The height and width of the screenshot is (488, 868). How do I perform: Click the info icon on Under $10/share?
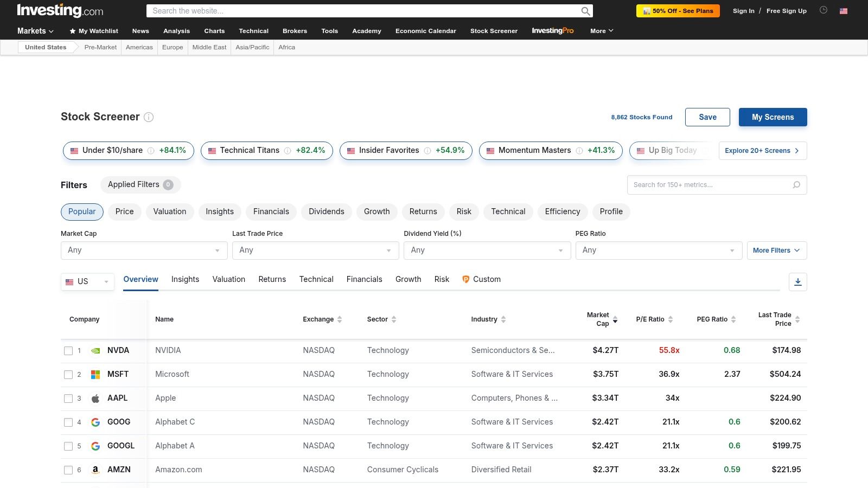151,151
